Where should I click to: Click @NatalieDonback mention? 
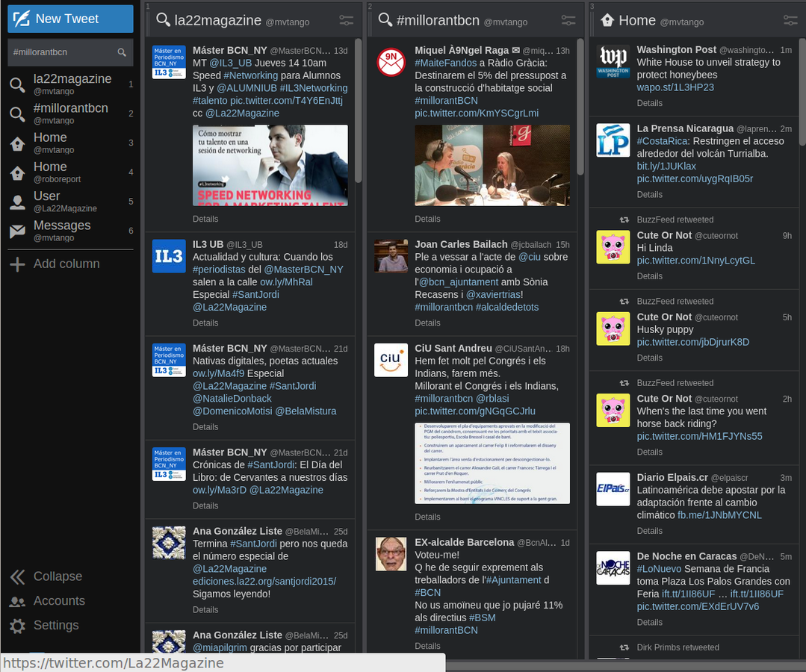pos(232,399)
